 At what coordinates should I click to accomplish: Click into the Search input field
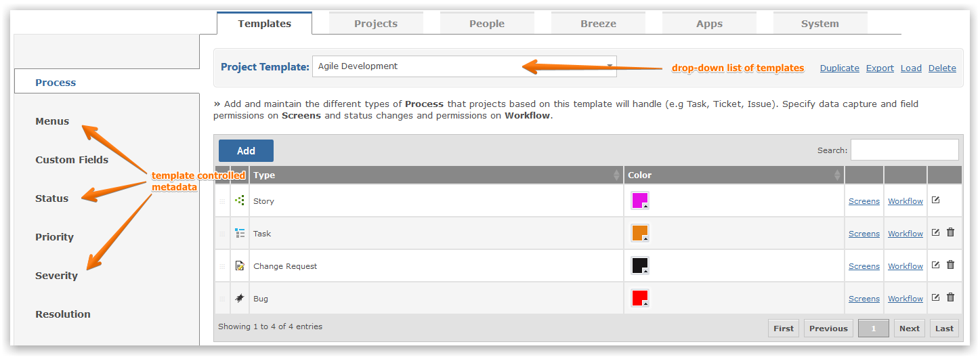coord(905,150)
